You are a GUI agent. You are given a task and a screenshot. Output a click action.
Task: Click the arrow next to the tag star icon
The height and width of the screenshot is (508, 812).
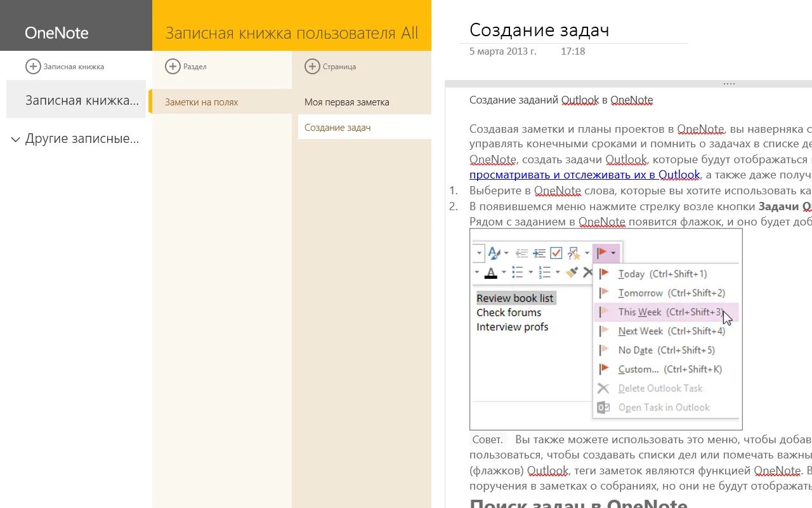coord(587,254)
